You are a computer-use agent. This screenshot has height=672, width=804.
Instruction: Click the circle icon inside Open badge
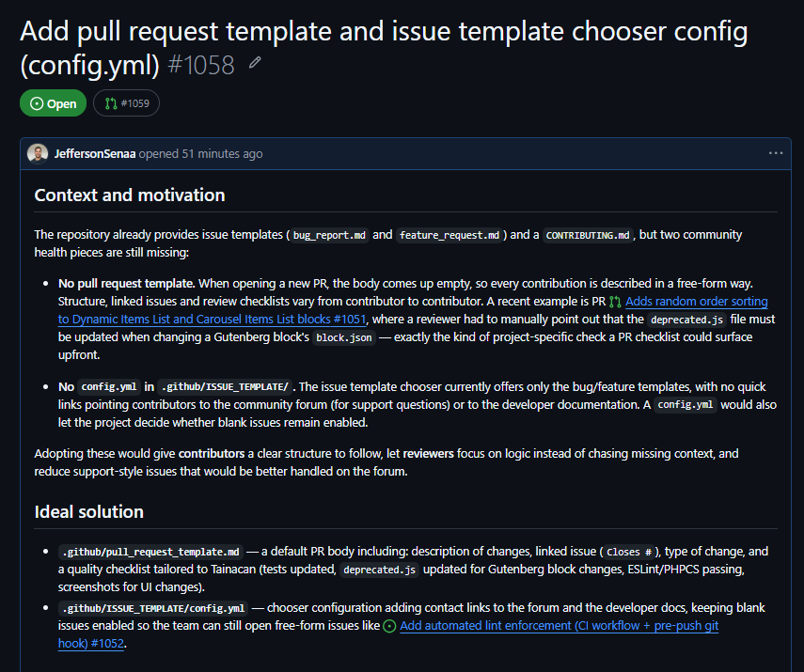point(37,103)
